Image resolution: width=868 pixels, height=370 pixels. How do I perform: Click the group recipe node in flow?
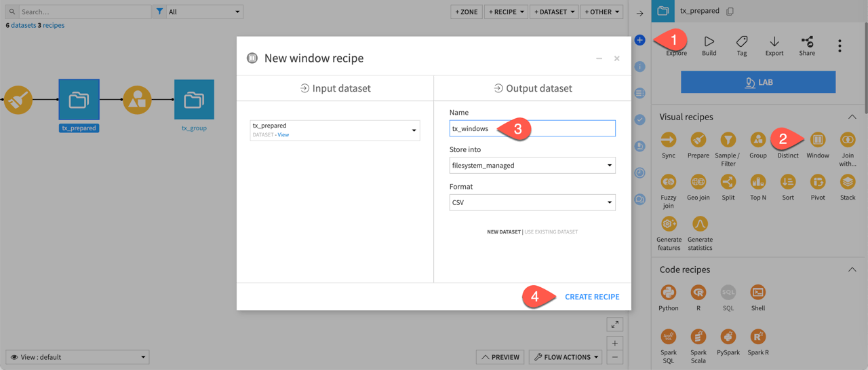(137, 100)
